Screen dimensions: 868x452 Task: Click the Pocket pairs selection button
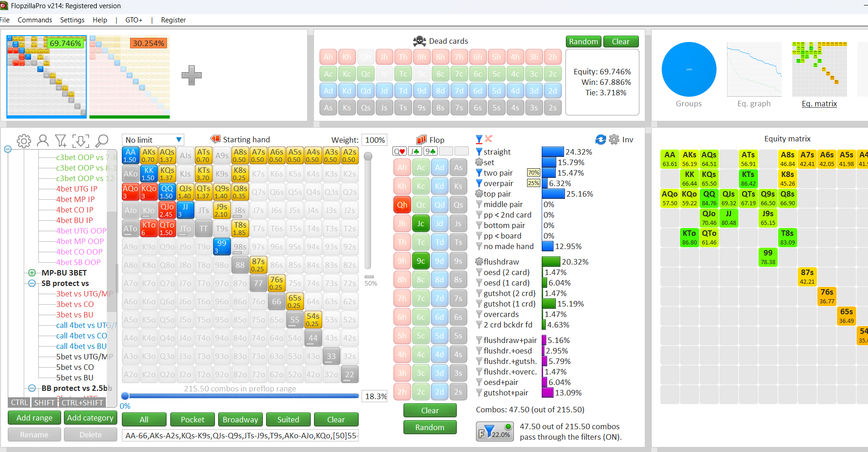193,420
